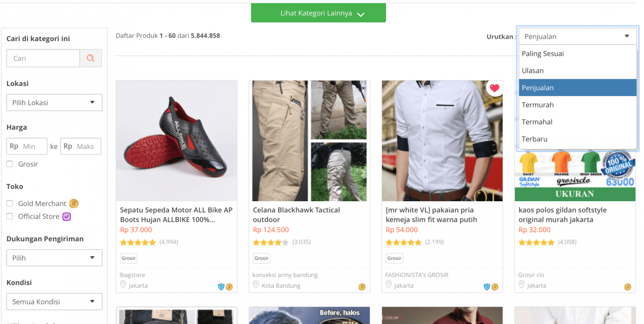The image size is (644, 324).
Task: Click the Grosir tag on the white kemeja card
Action: [394, 258]
